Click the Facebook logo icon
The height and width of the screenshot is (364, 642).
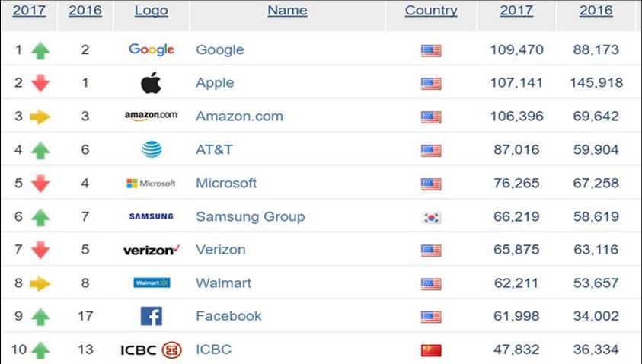click(151, 316)
